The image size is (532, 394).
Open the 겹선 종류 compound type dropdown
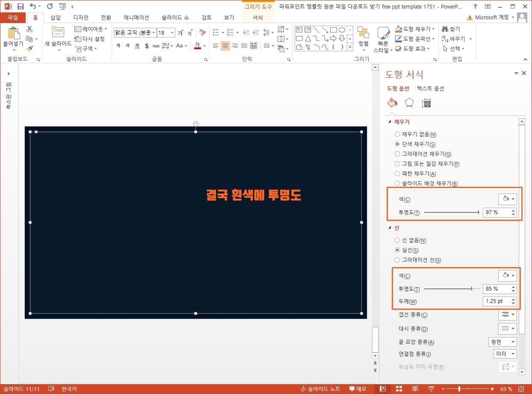pos(508,315)
